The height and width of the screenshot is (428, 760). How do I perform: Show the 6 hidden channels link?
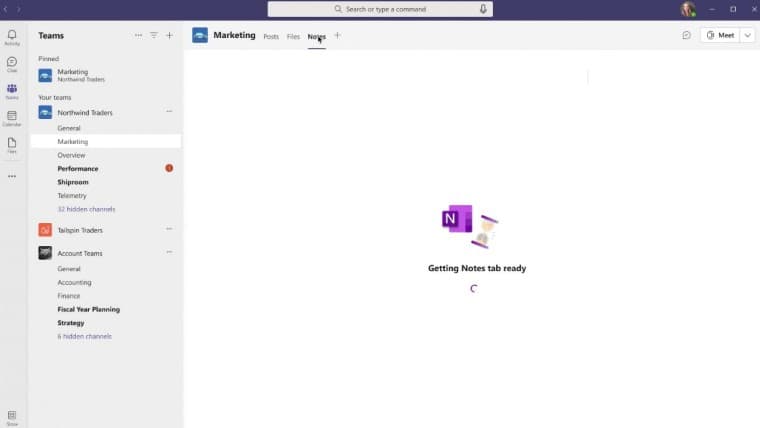pyautogui.click(x=84, y=336)
